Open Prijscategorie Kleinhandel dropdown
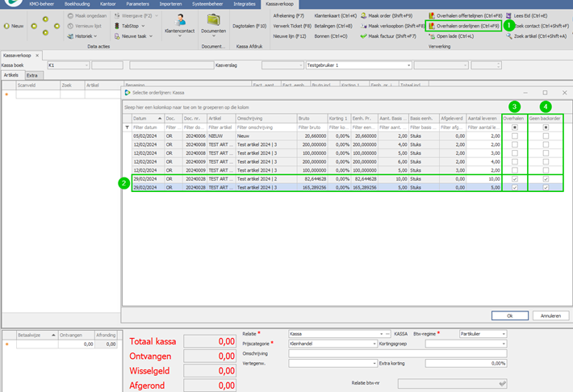 374,344
